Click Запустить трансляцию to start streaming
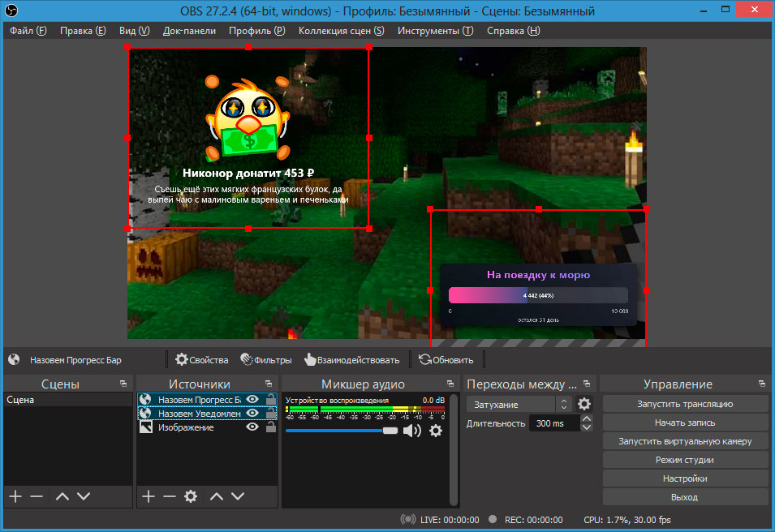775x532 pixels. 685,404
